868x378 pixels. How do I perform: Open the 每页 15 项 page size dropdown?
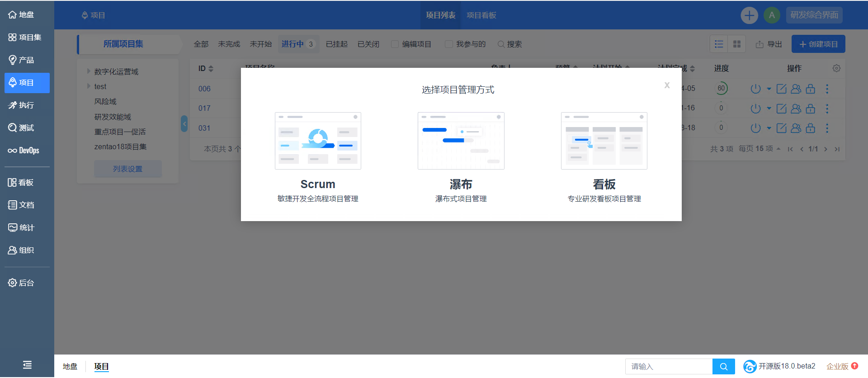pyautogui.click(x=759, y=149)
